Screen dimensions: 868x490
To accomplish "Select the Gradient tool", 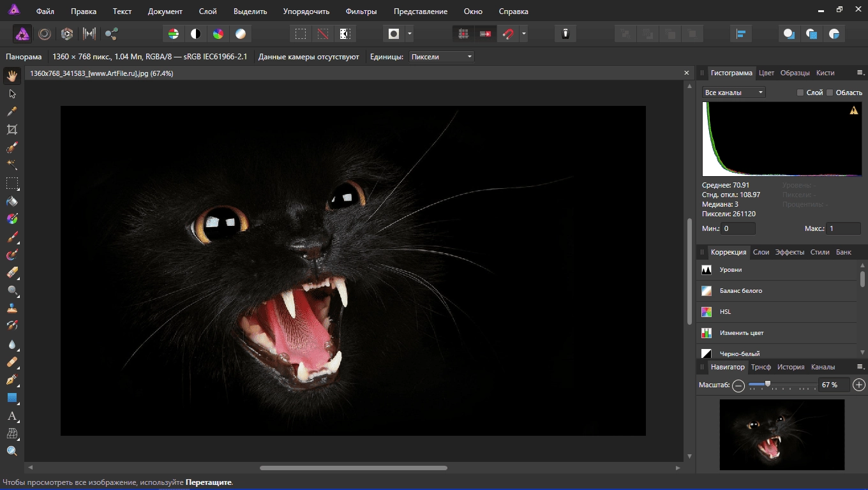I will point(12,219).
